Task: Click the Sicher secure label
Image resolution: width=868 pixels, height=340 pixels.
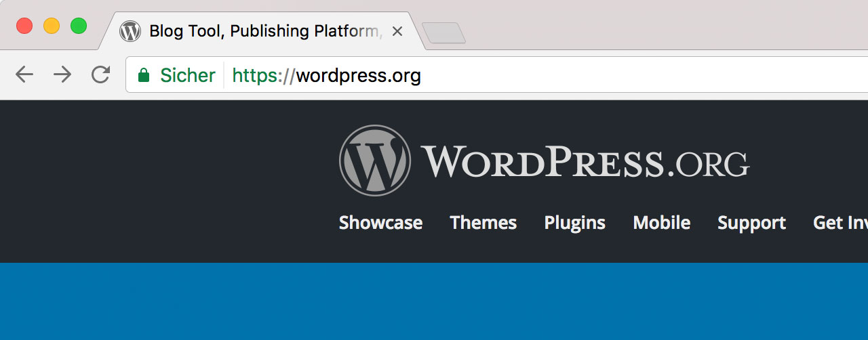Action: pyautogui.click(x=188, y=75)
